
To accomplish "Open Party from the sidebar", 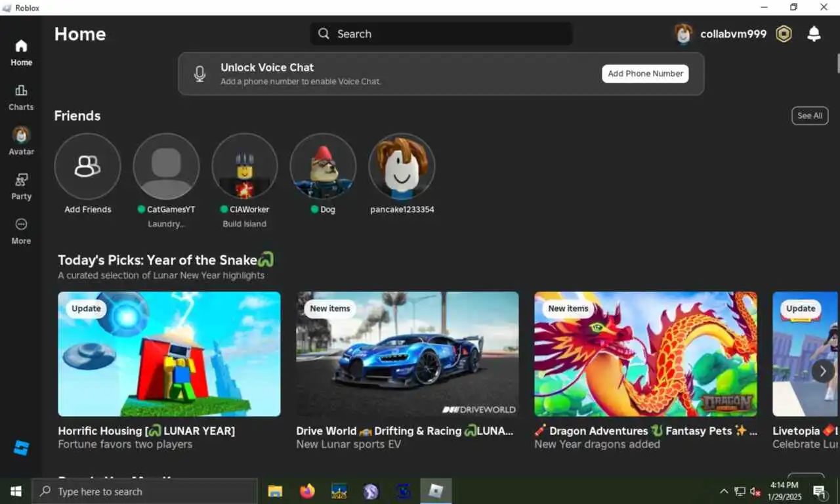I will (x=21, y=187).
